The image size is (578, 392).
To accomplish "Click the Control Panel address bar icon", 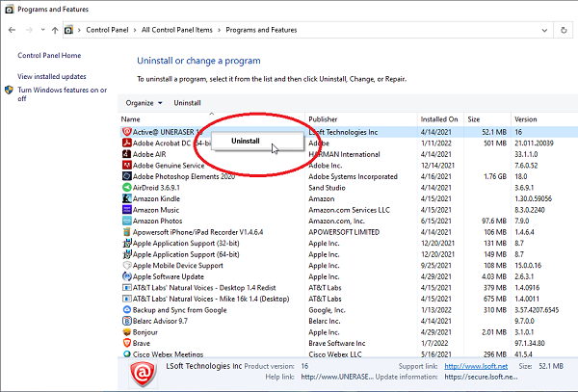I will 68,30.
